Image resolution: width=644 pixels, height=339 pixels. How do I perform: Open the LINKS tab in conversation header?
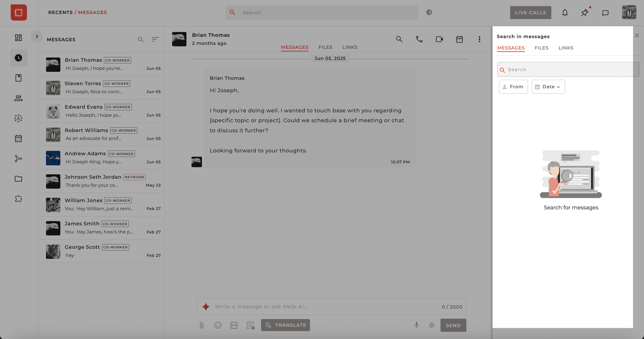click(x=350, y=47)
